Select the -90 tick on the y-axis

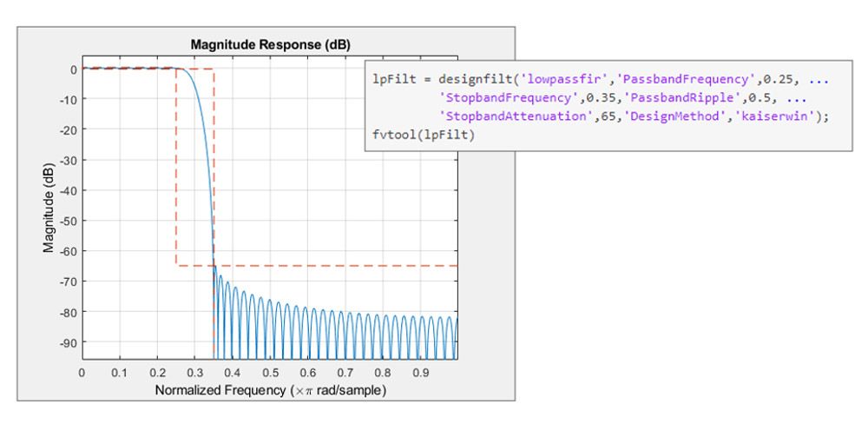tap(66, 342)
